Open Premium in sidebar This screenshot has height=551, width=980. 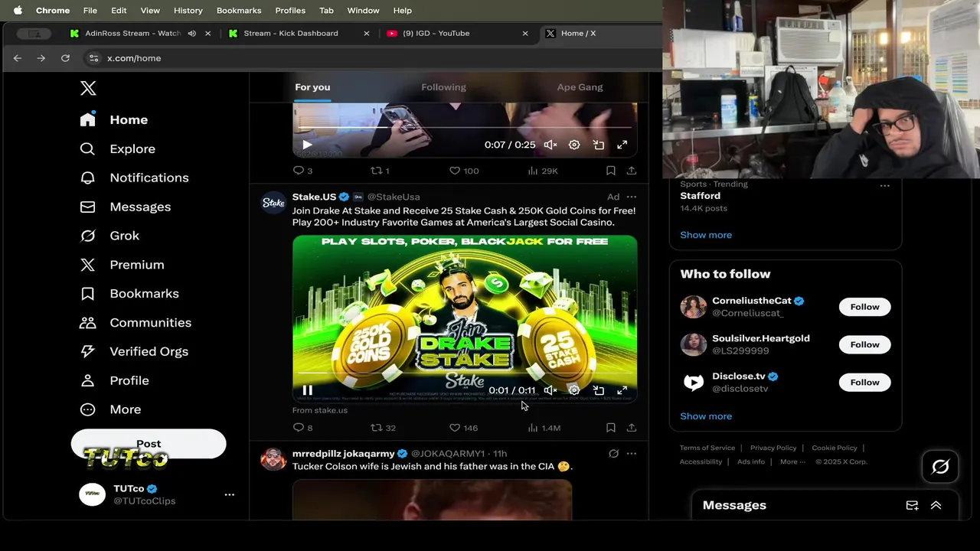[x=122, y=265]
